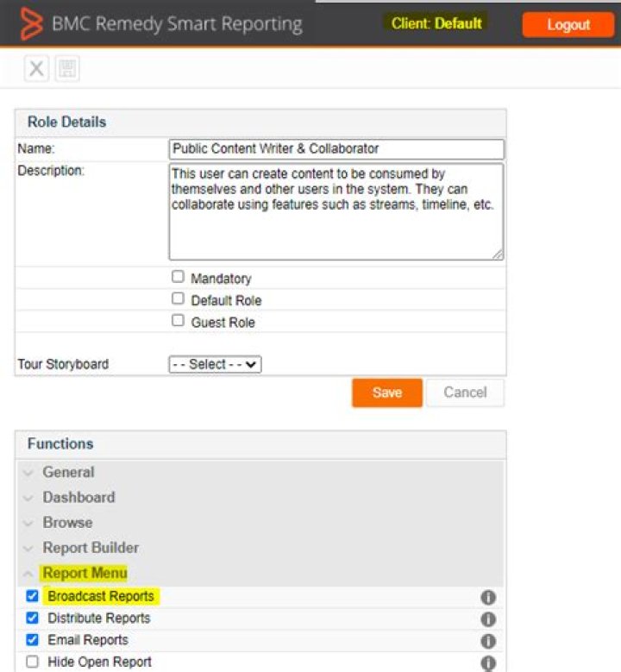The height and width of the screenshot is (672, 621).
Task: Open info icon for Email Reports
Action: pos(488,641)
